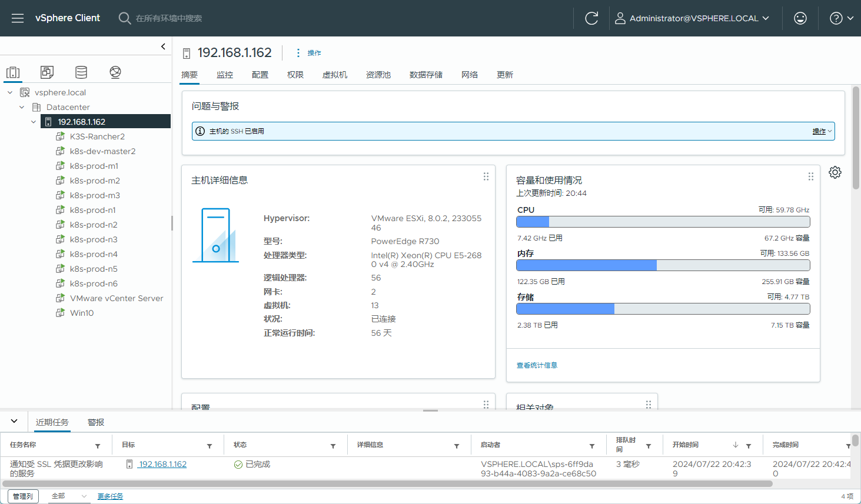Select k8s-dev-master2 virtual machine

pyautogui.click(x=103, y=151)
